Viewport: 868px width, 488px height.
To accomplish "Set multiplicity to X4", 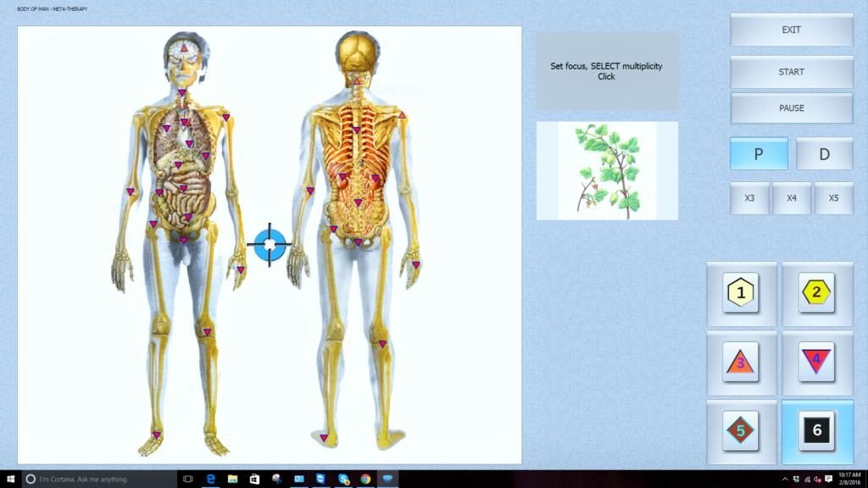I will pyautogui.click(x=792, y=198).
